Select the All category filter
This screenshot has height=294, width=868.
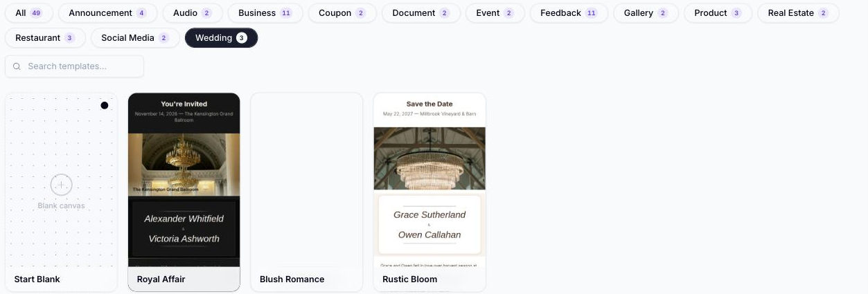tap(28, 13)
